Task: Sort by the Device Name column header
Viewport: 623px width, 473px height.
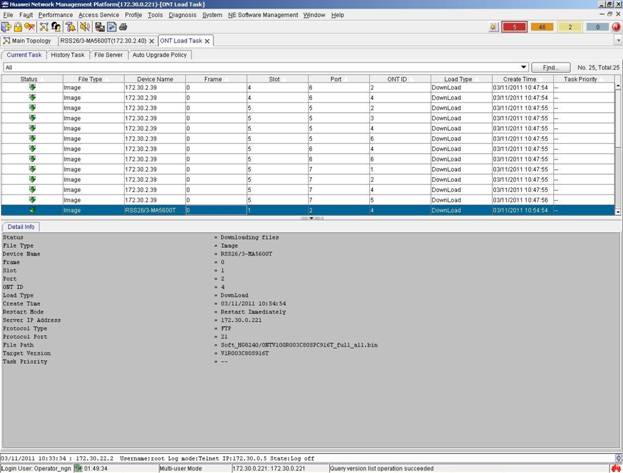Action: pos(155,79)
